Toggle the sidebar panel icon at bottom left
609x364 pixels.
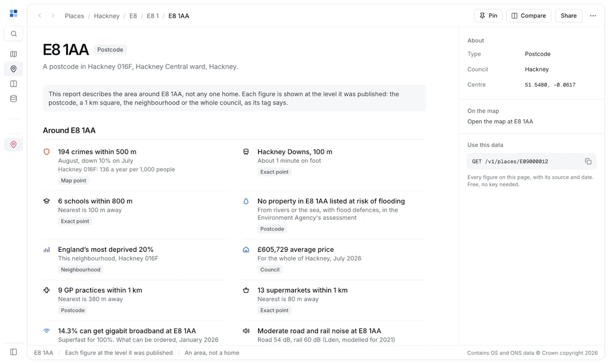pos(13,352)
